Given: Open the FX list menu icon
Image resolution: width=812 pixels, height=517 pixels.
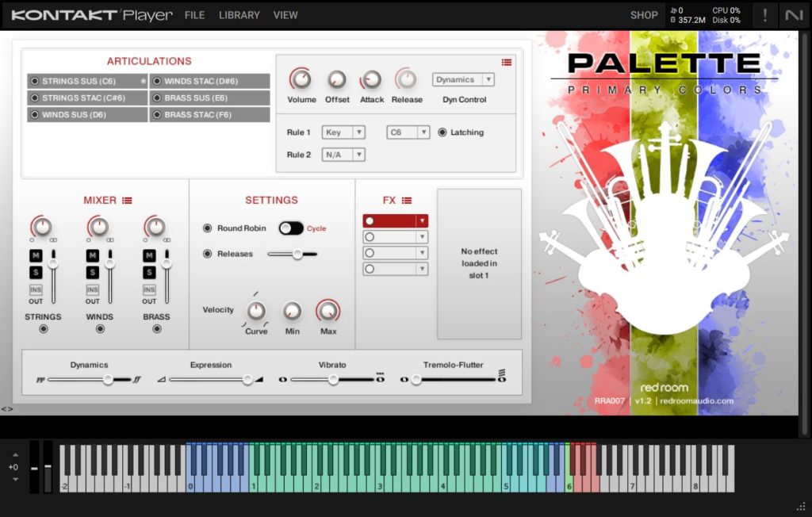Looking at the screenshot, I should 407,201.
